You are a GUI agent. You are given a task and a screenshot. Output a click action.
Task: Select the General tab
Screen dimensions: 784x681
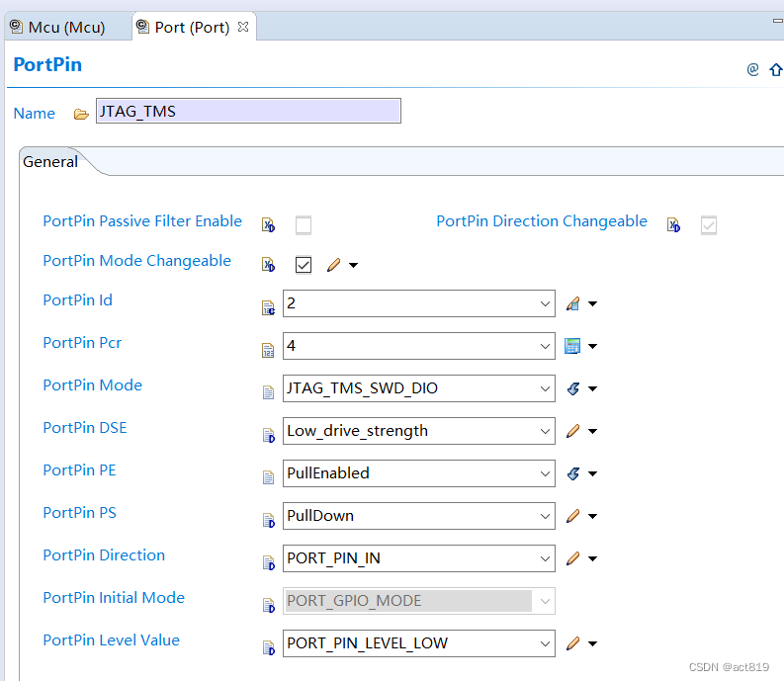click(x=50, y=161)
